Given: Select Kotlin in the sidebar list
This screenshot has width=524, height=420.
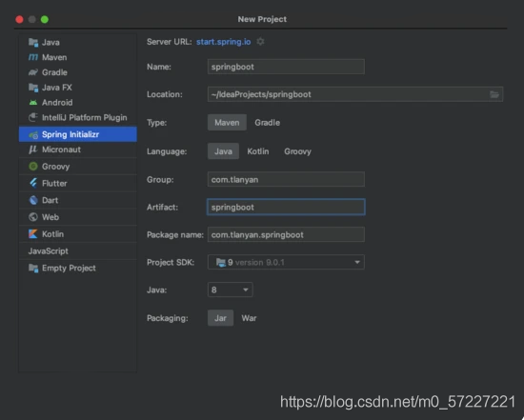Looking at the screenshot, I should coord(78,234).
